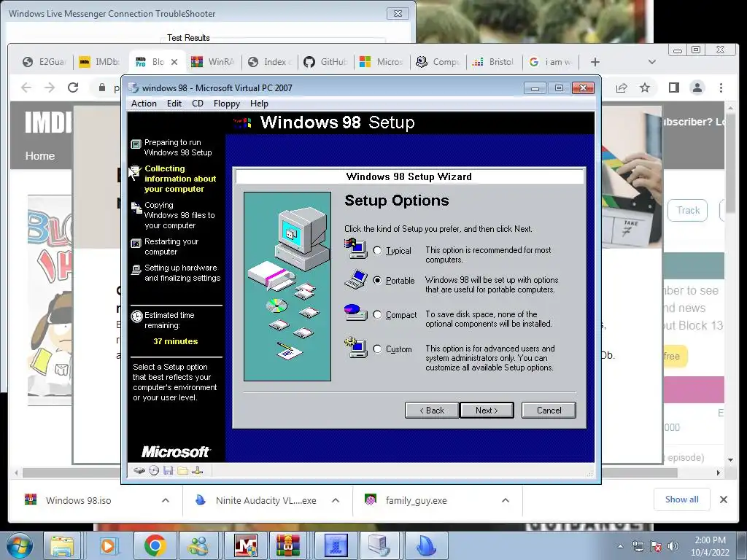This screenshot has width=747, height=560.
Task: Switch to the IMDb Chrome tab
Action: (x=99, y=62)
